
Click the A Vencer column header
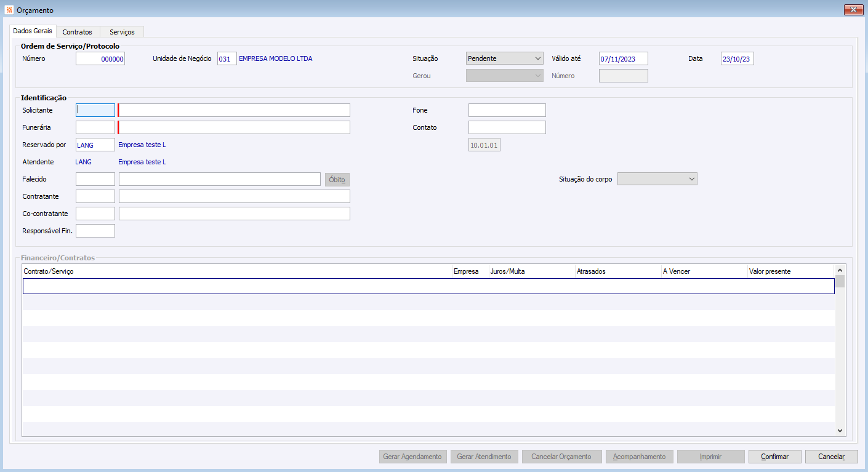(704, 271)
